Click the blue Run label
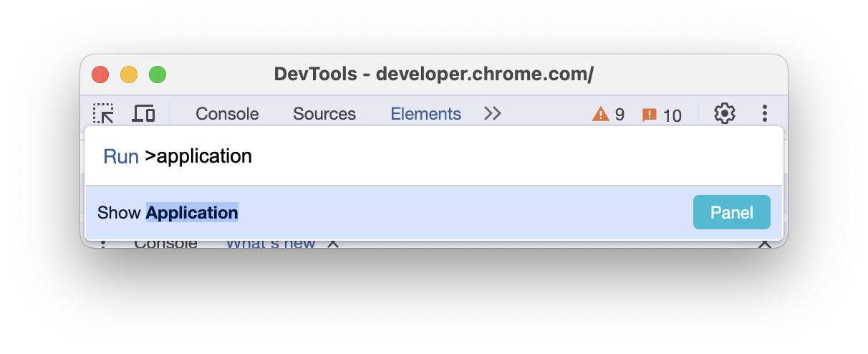Viewport: 868px width, 354px height. (x=121, y=156)
